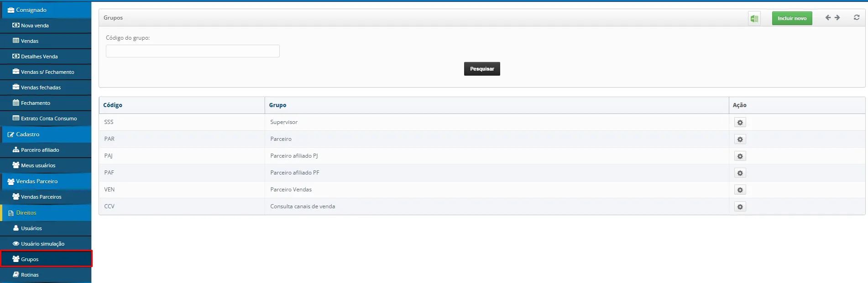Collapse the Consignado menu section
This screenshot has width=868, height=283.
pos(31,10)
